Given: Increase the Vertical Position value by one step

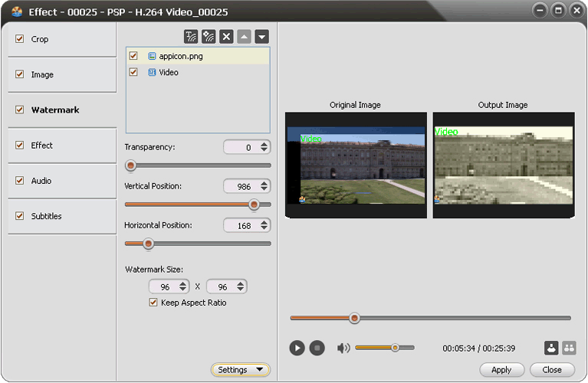Looking at the screenshot, I should pyautogui.click(x=264, y=183).
